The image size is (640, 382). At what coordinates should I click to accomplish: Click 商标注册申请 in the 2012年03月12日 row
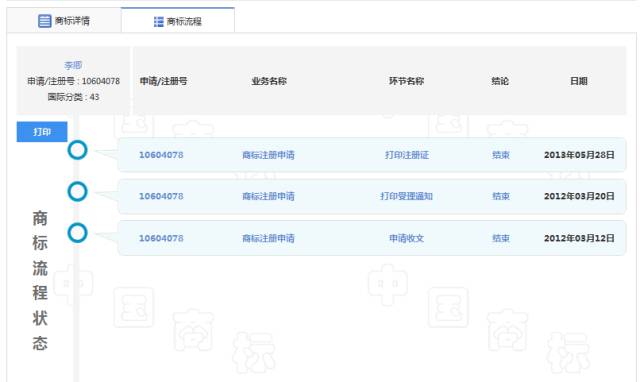(268, 238)
